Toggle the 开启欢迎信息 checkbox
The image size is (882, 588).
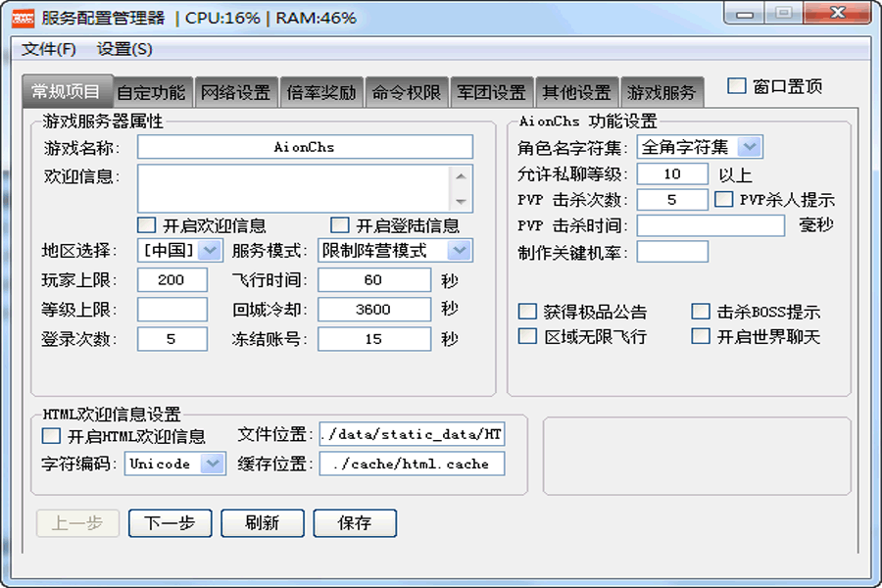pos(147,224)
